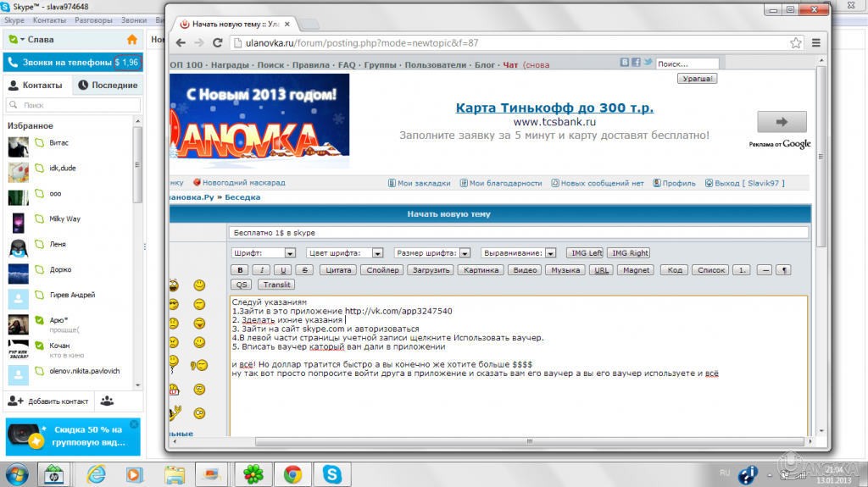Image resolution: width=868 pixels, height=487 pixels.
Task: Click the 'IMG Left' button
Action: (x=587, y=253)
